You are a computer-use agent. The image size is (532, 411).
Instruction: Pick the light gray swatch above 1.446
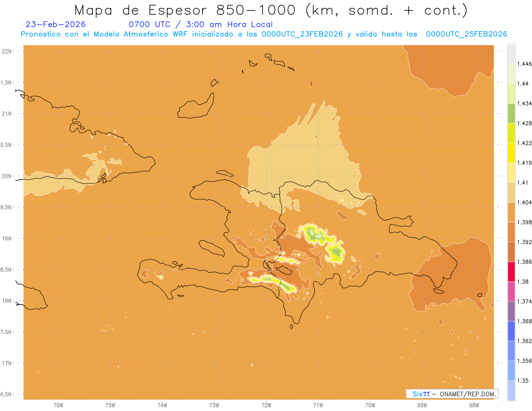[511, 54]
